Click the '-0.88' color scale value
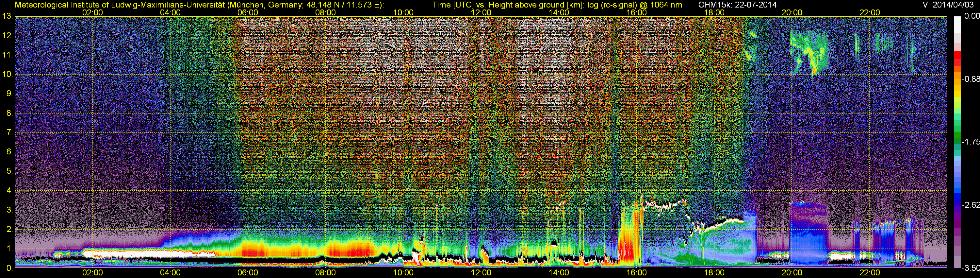The width and height of the screenshot is (980, 278). (971, 79)
